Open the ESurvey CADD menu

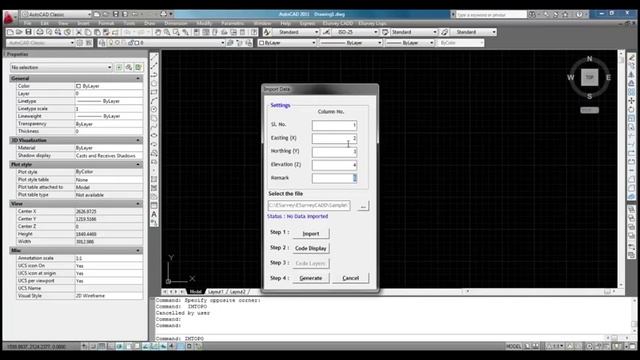click(338, 23)
